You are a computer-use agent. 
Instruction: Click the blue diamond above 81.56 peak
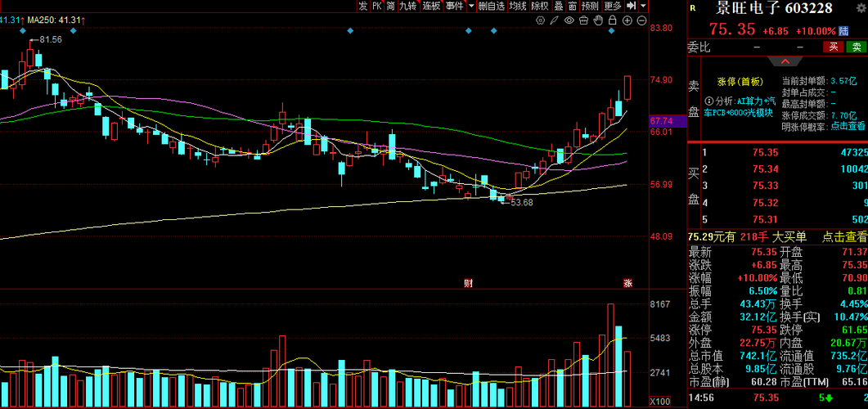tap(23, 31)
